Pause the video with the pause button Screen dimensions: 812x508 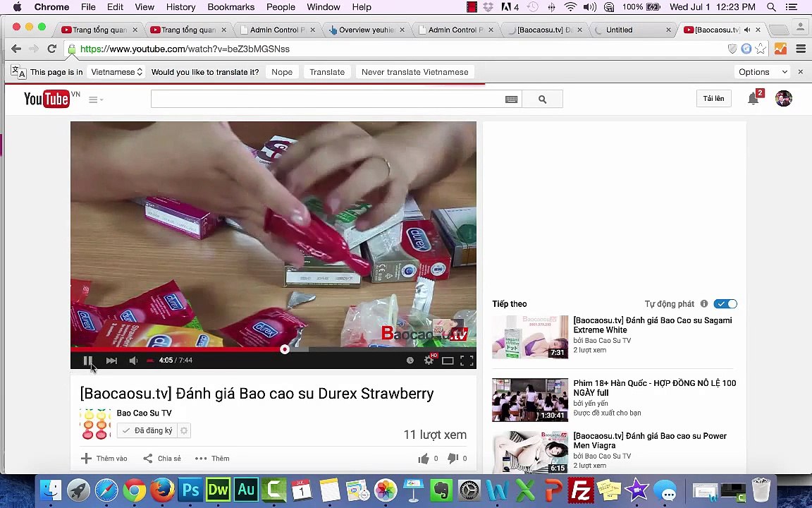(87, 361)
